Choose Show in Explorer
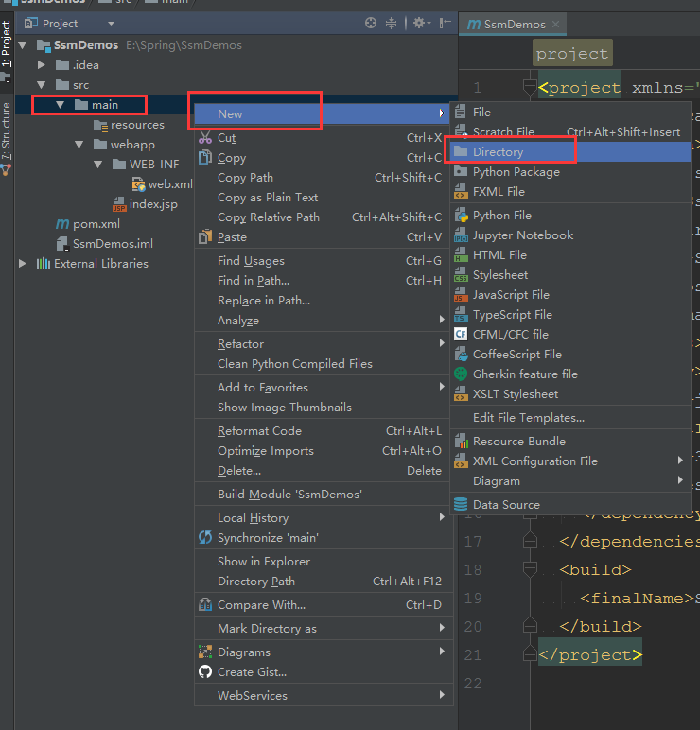This screenshot has width=700, height=730. (x=324, y=562)
